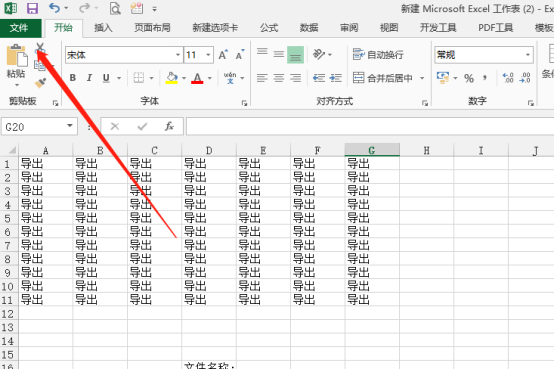Viewport: 554px width, 369px height.
Task: Open the number format 常规 dropdown
Action: tap(528, 55)
